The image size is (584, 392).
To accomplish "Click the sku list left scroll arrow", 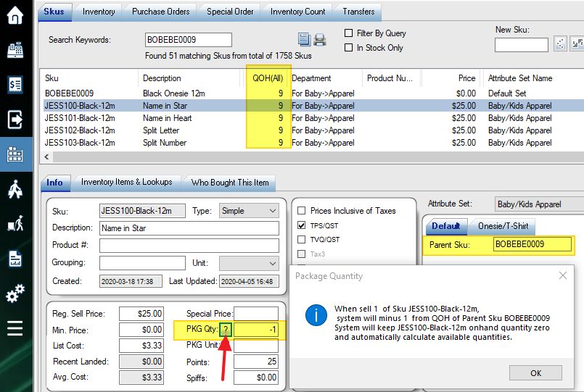I will [46, 157].
